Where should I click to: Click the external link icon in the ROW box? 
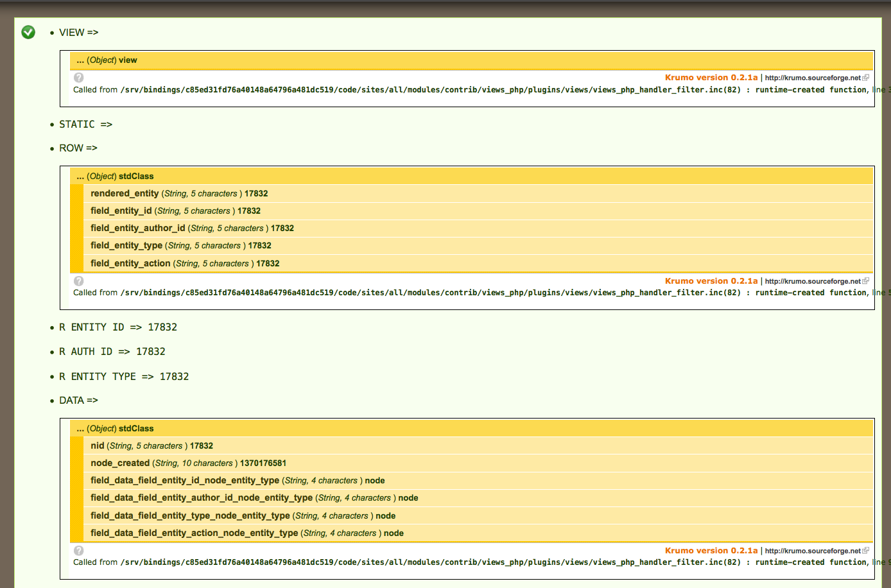coord(866,281)
